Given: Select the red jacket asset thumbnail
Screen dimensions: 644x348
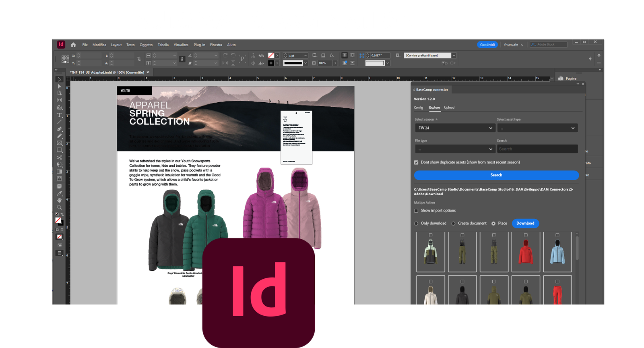Looking at the screenshot, I should (x=526, y=253).
